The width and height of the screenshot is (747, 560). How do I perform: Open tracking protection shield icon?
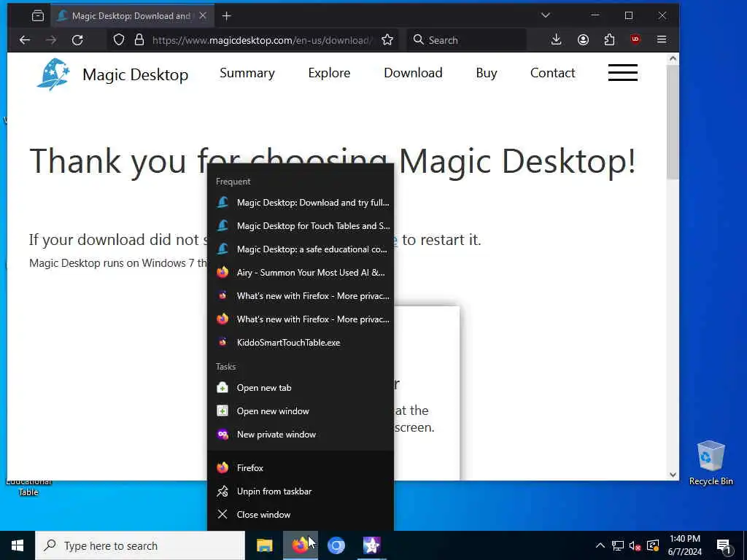tap(119, 40)
